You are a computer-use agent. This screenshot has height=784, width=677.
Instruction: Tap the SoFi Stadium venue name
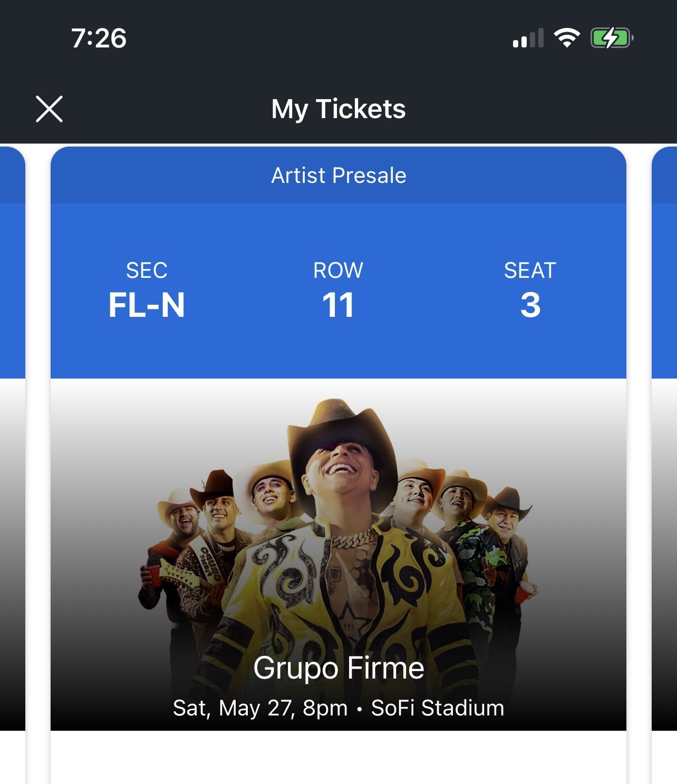[438, 708]
